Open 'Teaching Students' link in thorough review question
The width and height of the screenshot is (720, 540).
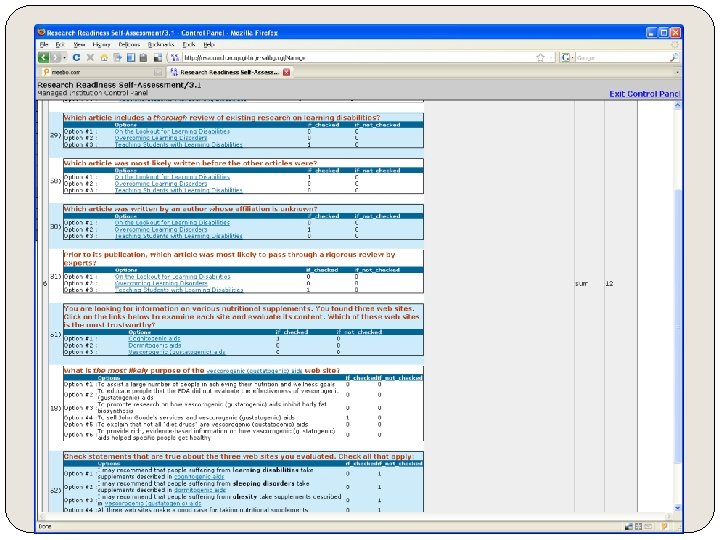point(178,144)
